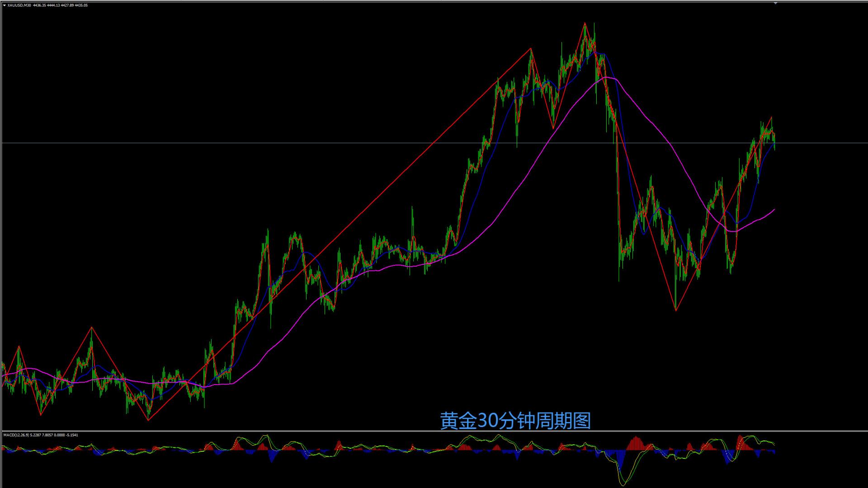Click the first small zigzag peak at far left
Image resolution: width=868 pixels, height=488 pixels.
coord(19,347)
